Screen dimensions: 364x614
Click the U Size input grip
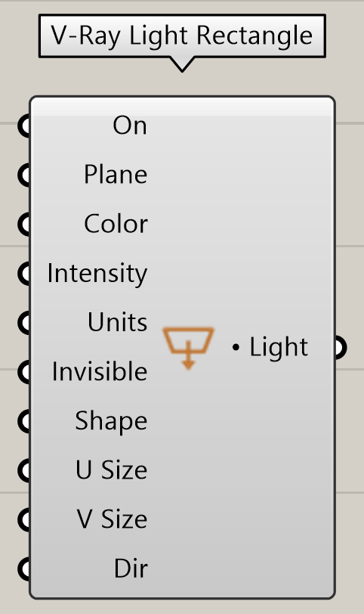[x=25, y=470]
